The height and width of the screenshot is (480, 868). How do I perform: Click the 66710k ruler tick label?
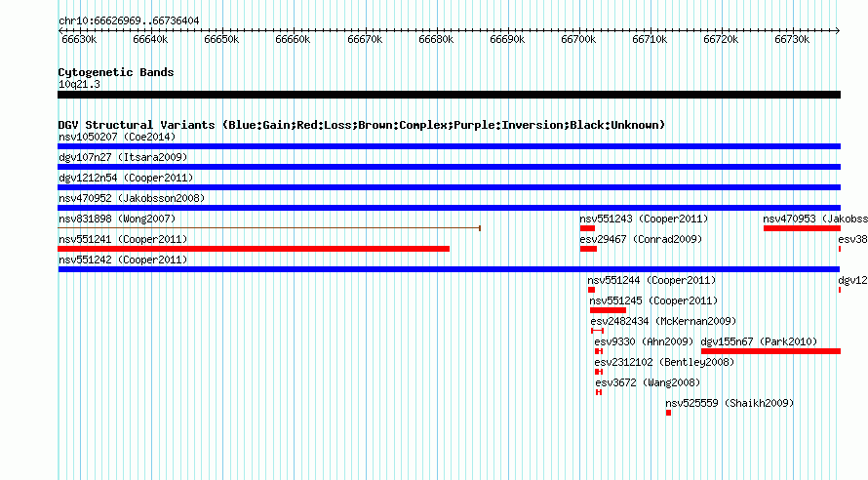point(650,39)
